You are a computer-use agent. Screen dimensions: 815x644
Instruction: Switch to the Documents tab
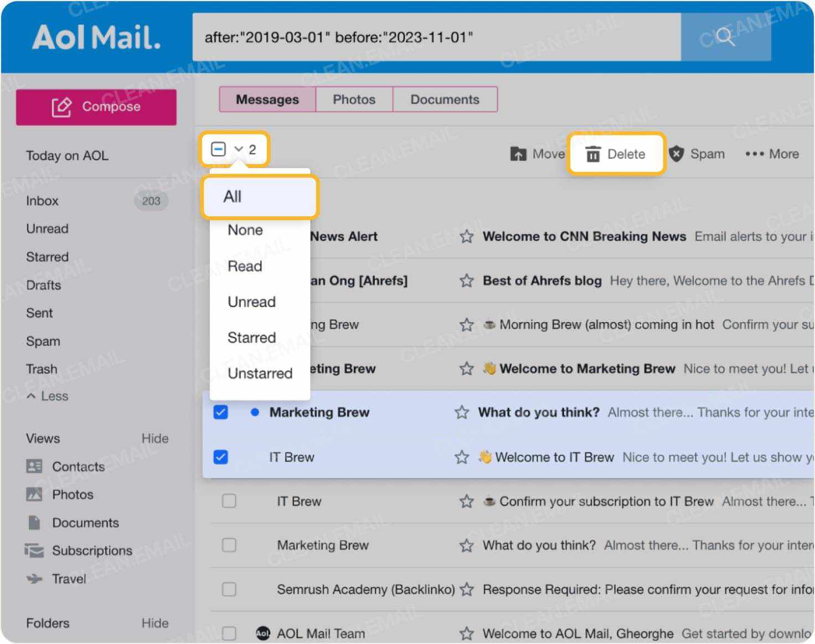(x=445, y=99)
